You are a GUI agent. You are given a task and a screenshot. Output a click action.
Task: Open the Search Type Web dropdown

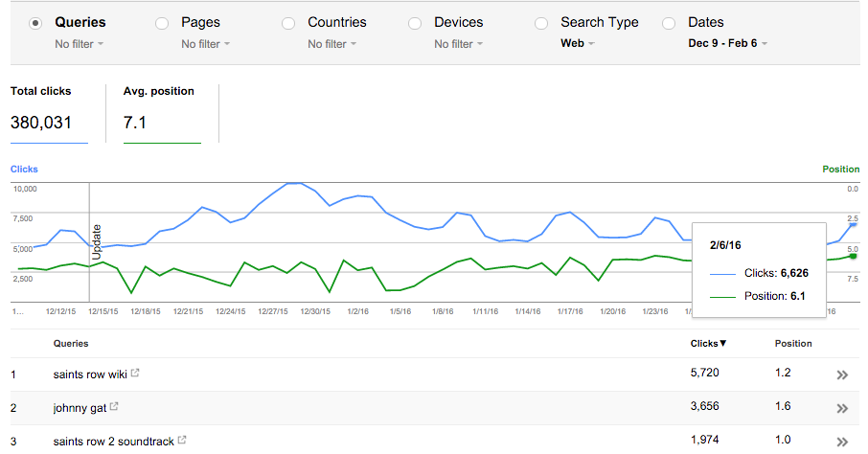pos(578,43)
